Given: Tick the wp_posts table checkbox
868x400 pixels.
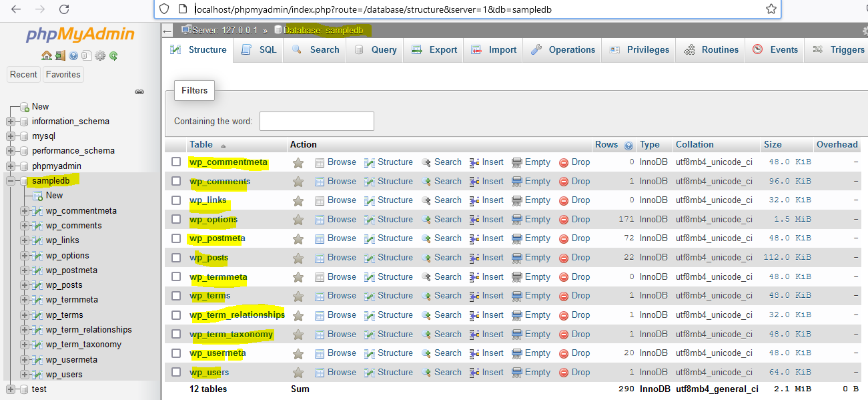Looking at the screenshot, I should tap(176, 257).
